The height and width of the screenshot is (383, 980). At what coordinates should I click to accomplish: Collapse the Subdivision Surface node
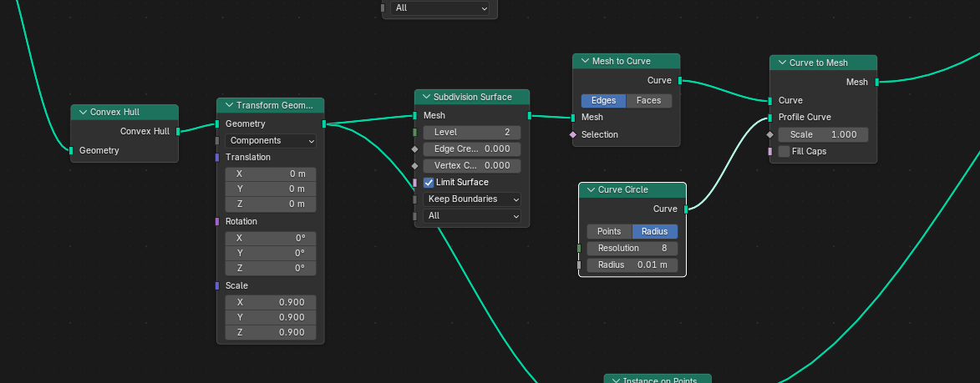click(426, 97)
